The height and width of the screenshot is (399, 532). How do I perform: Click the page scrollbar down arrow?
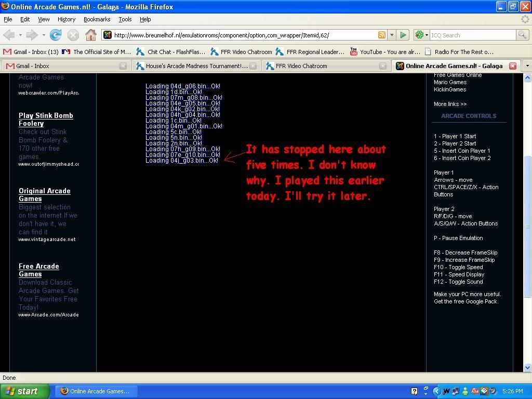[527, 367]
